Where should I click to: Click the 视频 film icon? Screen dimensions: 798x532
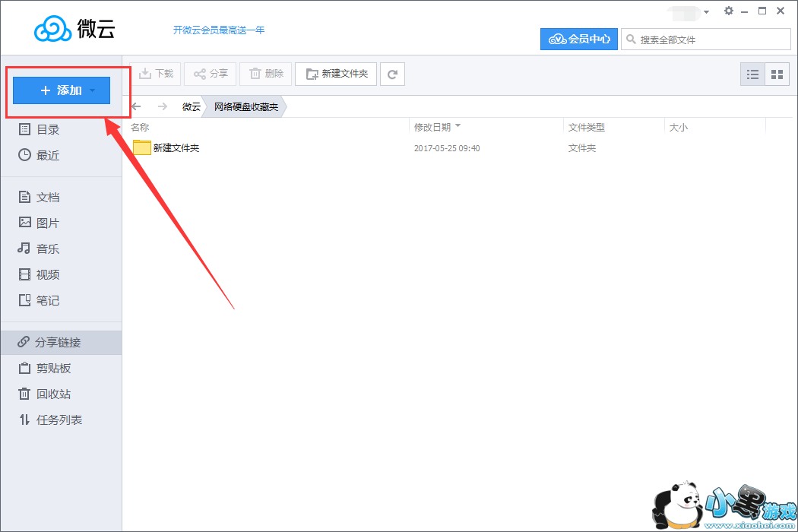[x=24, y=274]
